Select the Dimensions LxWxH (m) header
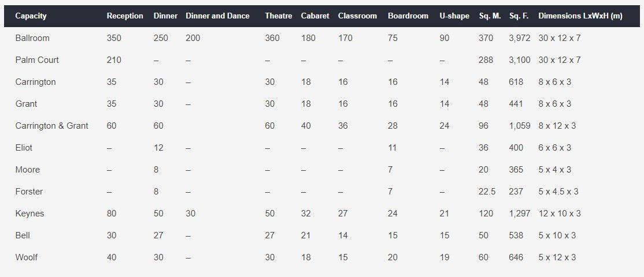The height and width of the screenshot is (277, 644). coord(580,16)
